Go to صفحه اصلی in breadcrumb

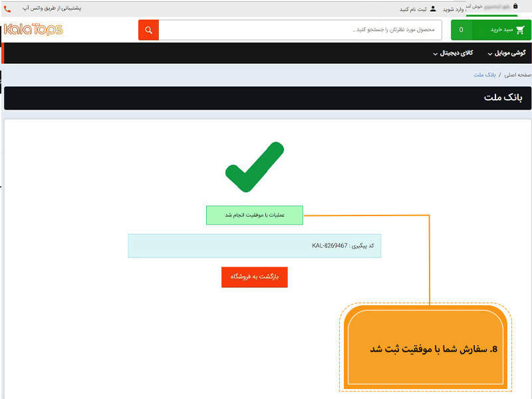click(x=518, y=74)
